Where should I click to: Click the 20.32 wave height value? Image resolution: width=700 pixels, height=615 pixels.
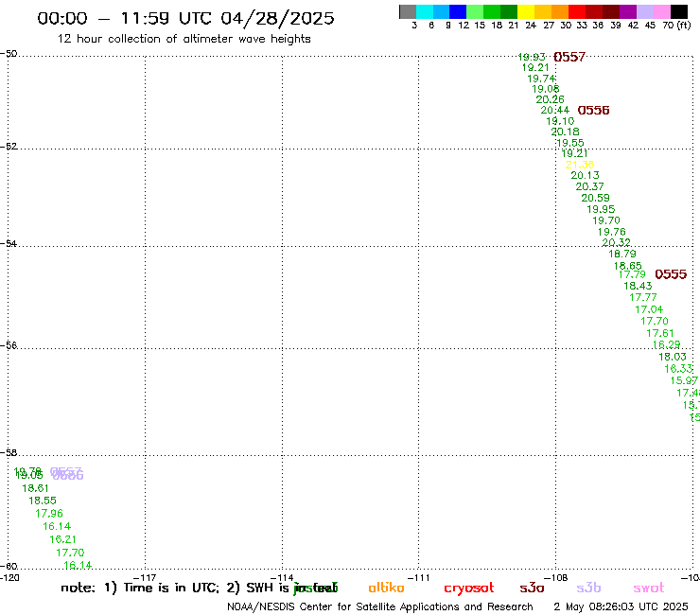pyautogui.click(x=616, y=242)
